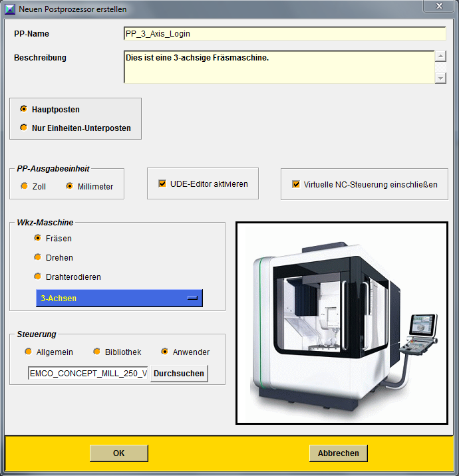Confirm with the OK button
This screenshot has height=476, width=459.
(119, 453)
